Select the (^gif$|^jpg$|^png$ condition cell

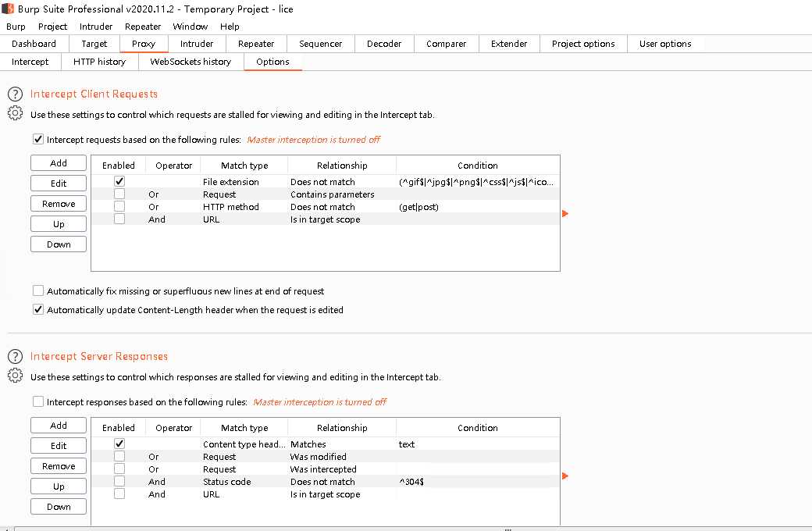coord(478,182)
